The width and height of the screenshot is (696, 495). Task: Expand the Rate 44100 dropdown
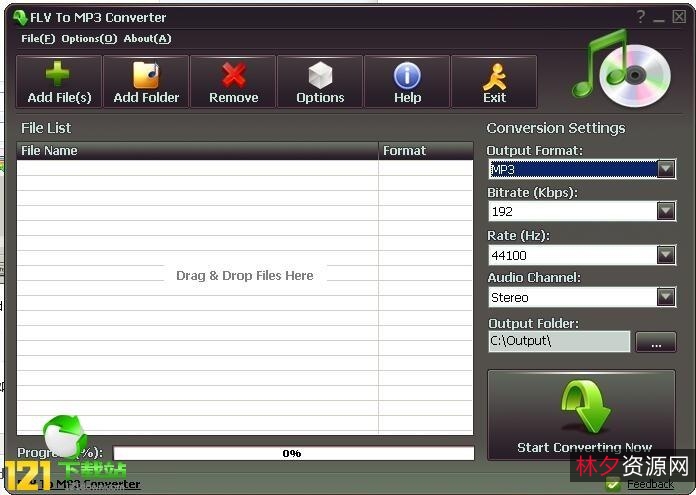tap(666, 255)
